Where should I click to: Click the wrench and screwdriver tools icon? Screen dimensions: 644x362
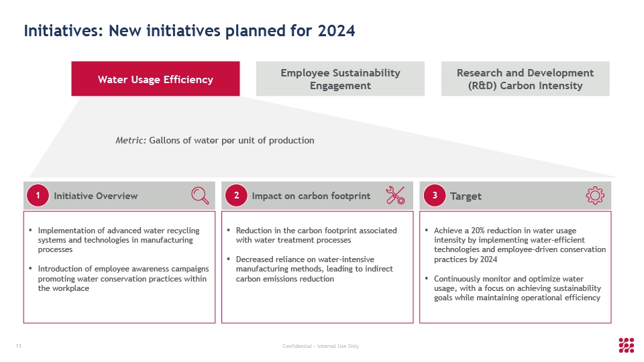pyautogui.click(x=396, y=195)
